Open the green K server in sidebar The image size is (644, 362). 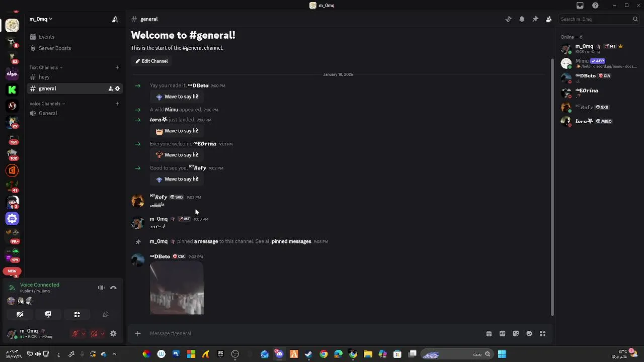(x=12, y=89)
